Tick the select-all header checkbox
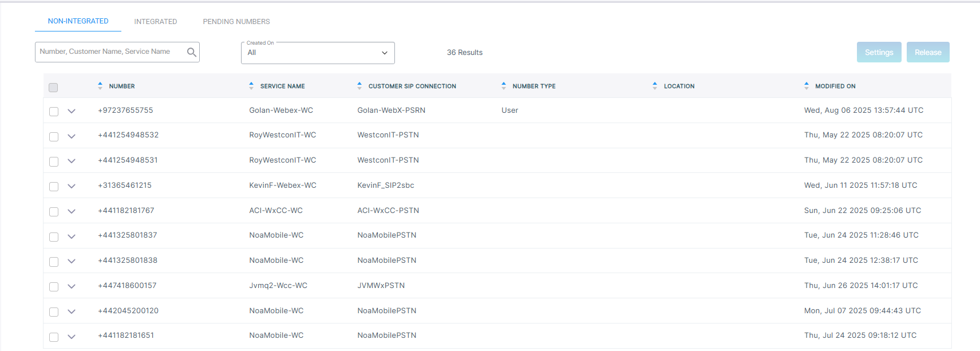Viewport: 980px width, 351px height. pyautogui.click(x=53, y=88)
